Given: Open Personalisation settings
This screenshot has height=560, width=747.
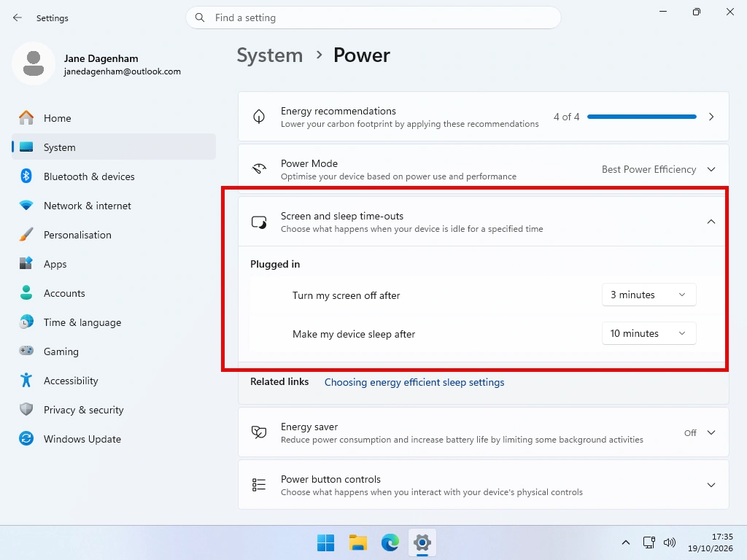Looking at the screenshot, I should click(114, 234).
